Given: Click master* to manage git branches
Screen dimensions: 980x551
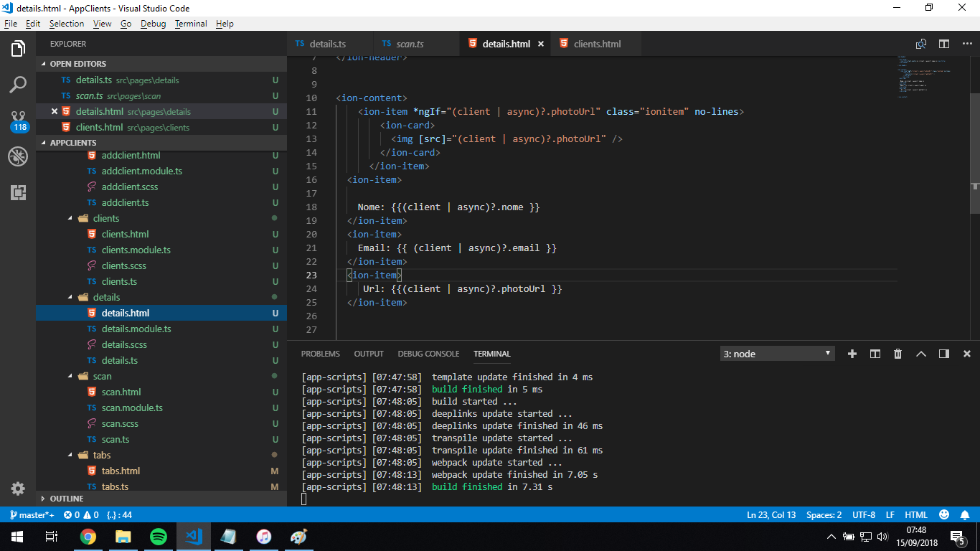Looking at the screenshot, I should pyautogui.click(x=32, y=514).
